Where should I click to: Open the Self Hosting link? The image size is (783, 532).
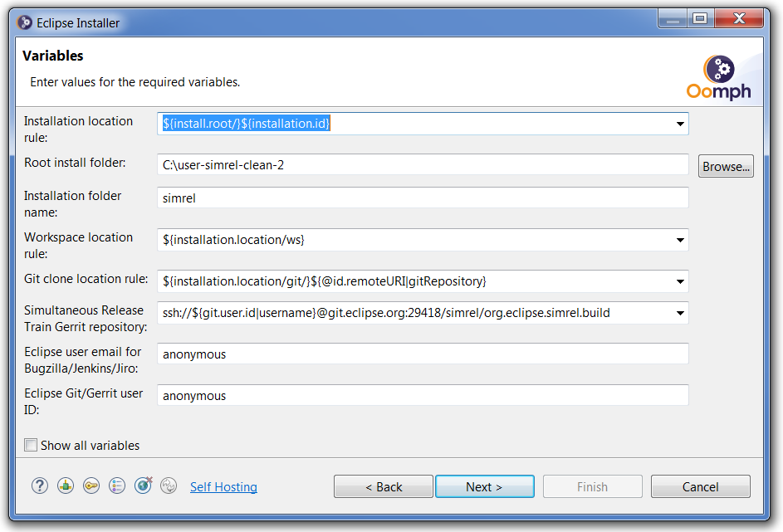pyautogui.click(x=223, y=487)
